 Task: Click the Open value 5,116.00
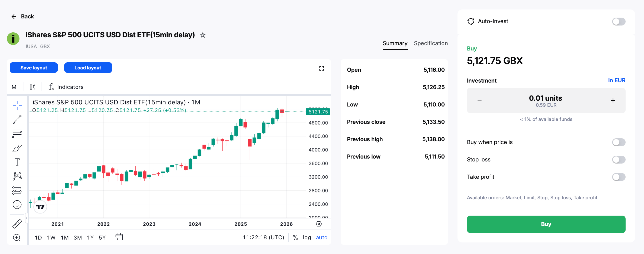pyautogui.click(x=434, y=70)
